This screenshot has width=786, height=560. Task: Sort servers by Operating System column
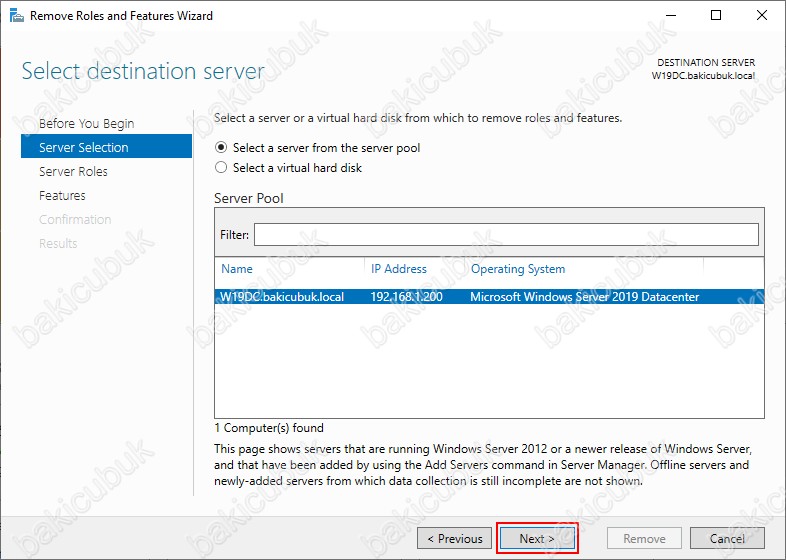(518, 269)
